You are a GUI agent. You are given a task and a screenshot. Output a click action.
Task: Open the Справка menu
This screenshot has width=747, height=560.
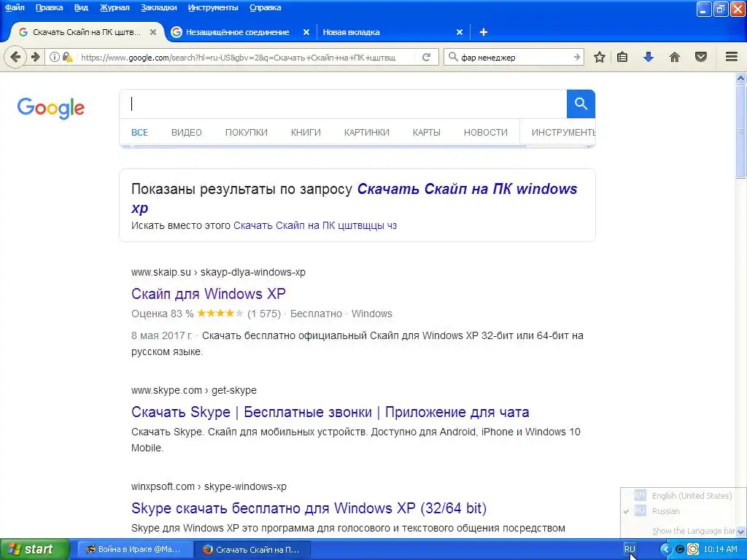pos(265,7)
